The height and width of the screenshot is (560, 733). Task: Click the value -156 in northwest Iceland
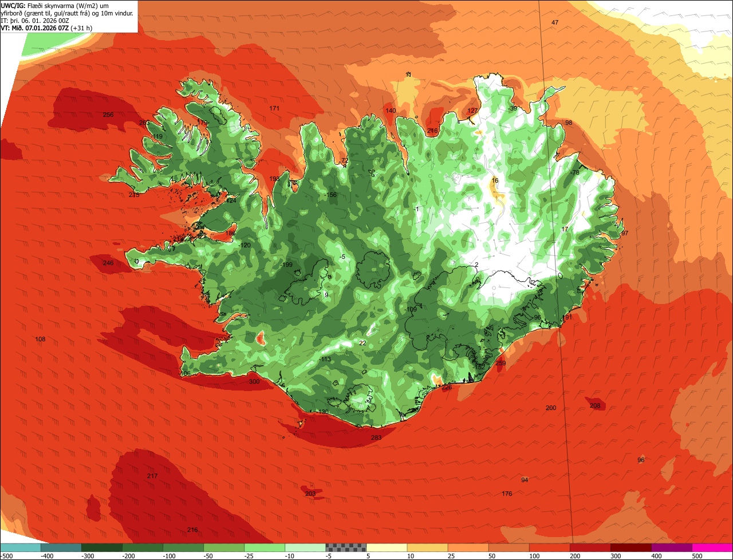(330, 195)
